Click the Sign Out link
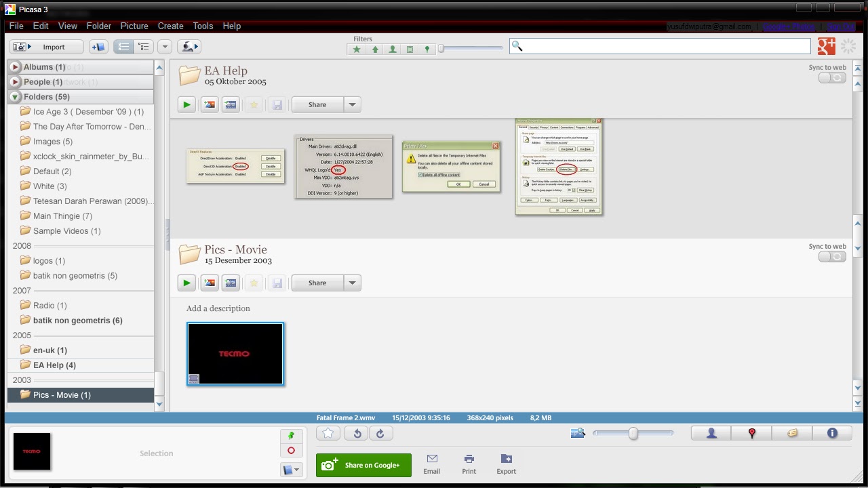This screenshot has width=868, height=488. coord(841,26)
